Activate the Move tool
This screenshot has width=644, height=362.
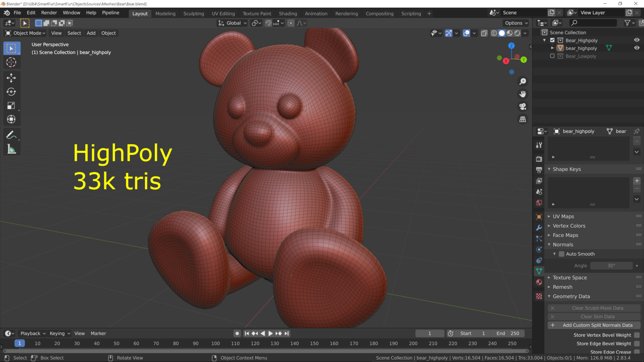[11, 78]
